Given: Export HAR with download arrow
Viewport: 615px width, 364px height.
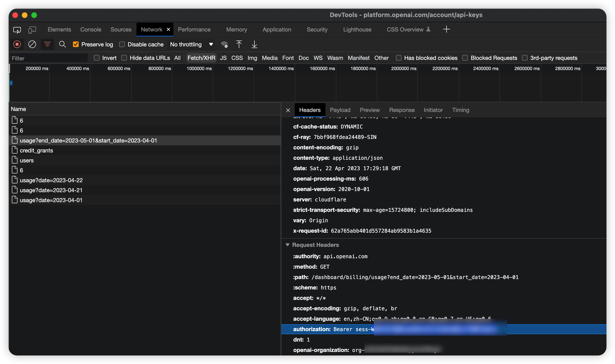Looking at the screenshot, I should pos(254,44).
